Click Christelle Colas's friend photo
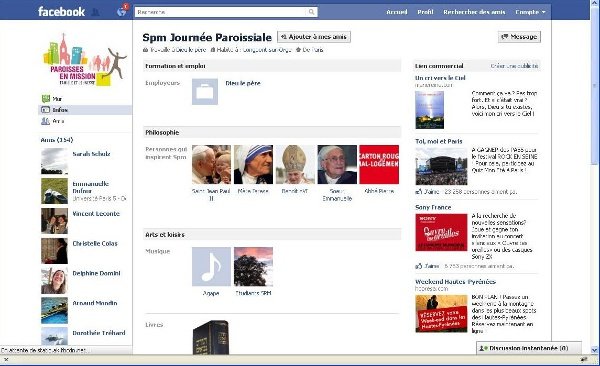Image resolution: width=600 pixels, height=366 pixels. coord(54,251)
